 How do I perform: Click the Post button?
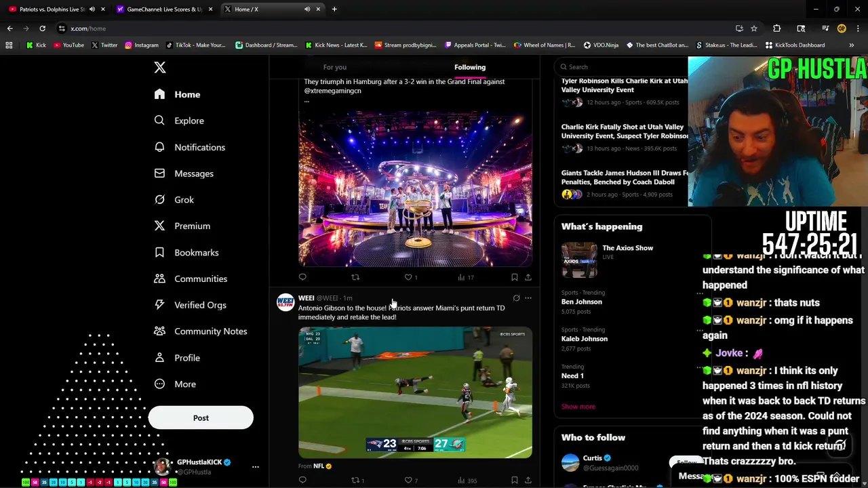tap(201, 418)
